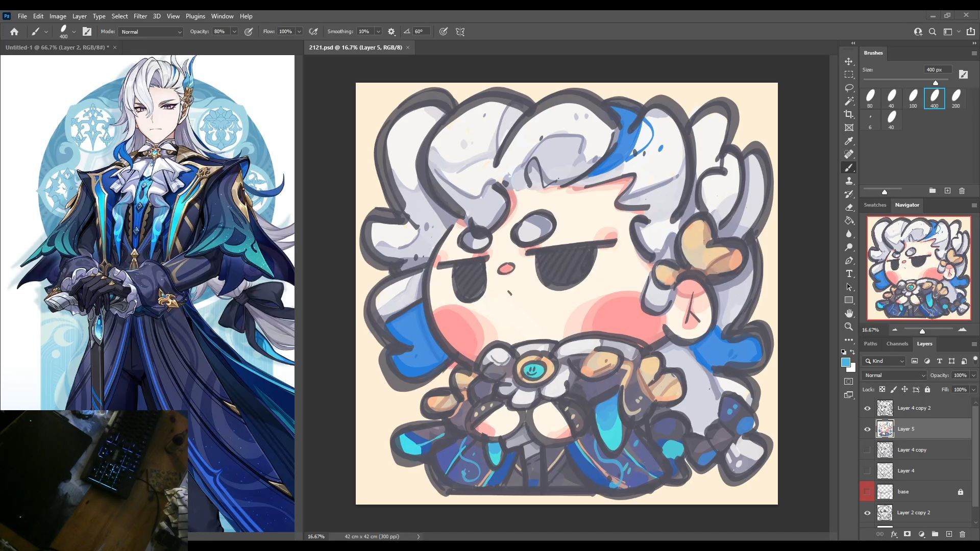This screenshot has height=551, width=980.
Task: Add layer mask button
Action: [x=907, y=534]
